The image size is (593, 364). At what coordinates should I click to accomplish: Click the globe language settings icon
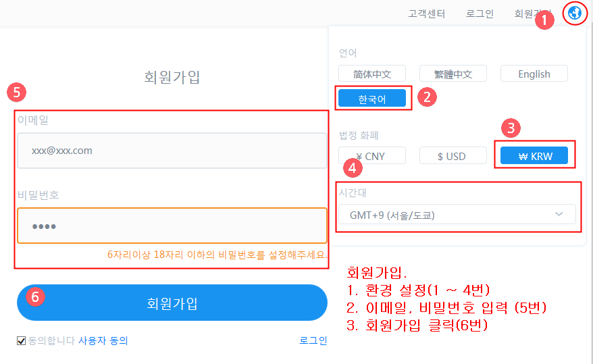tap(575, 13)
